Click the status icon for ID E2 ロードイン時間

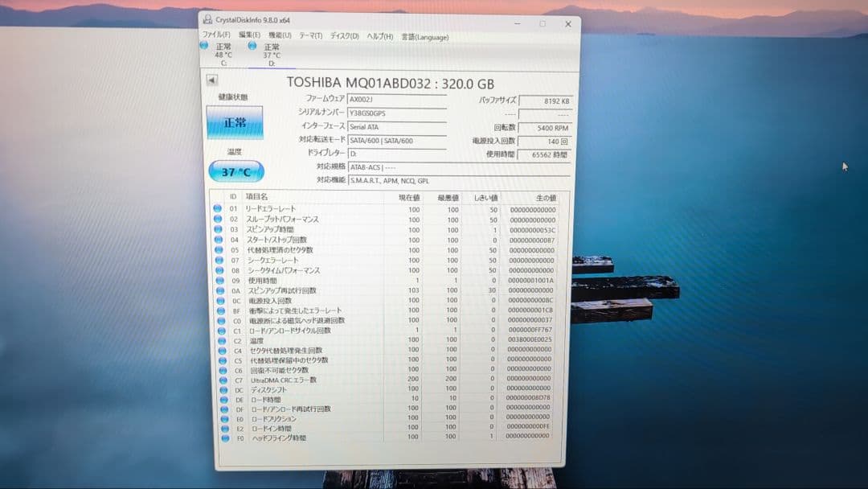point(225,428)
